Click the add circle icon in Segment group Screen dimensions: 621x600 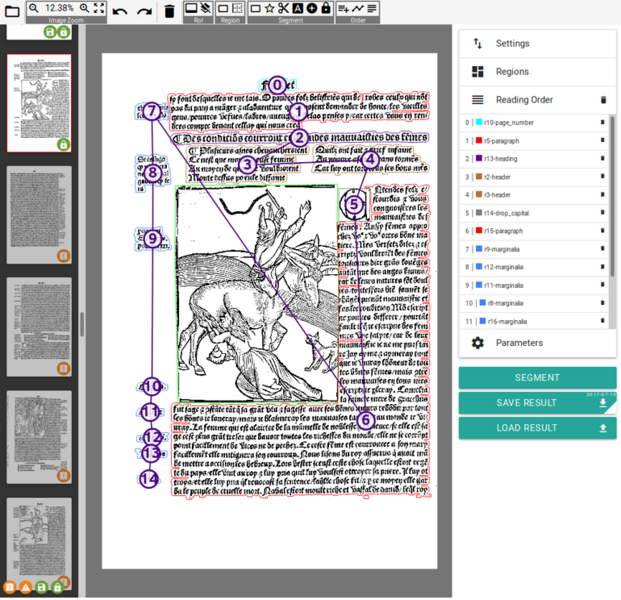coord(312,9)
